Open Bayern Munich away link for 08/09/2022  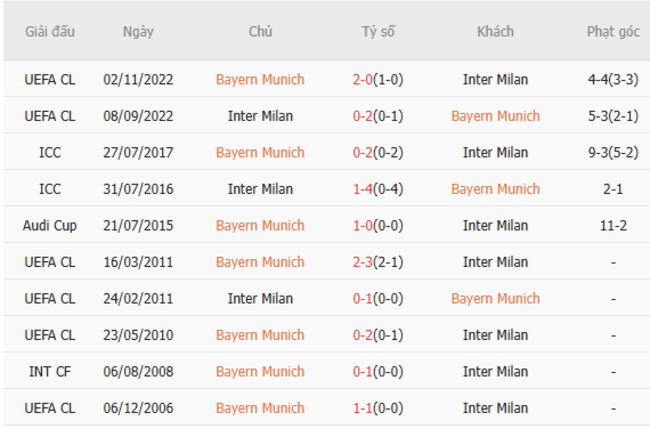point(495,116)
